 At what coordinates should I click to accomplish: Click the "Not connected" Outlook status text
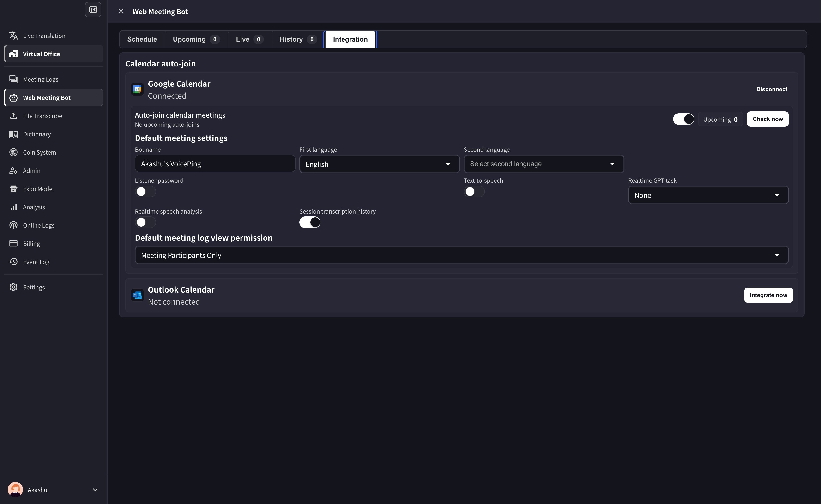pyautogui.click(x=174, y=302)
